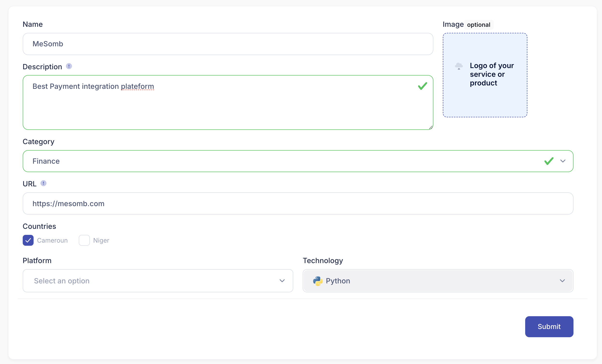Open the Technology Python dropdown
Screen dimensions: 602x364
(x=438, y=281)
